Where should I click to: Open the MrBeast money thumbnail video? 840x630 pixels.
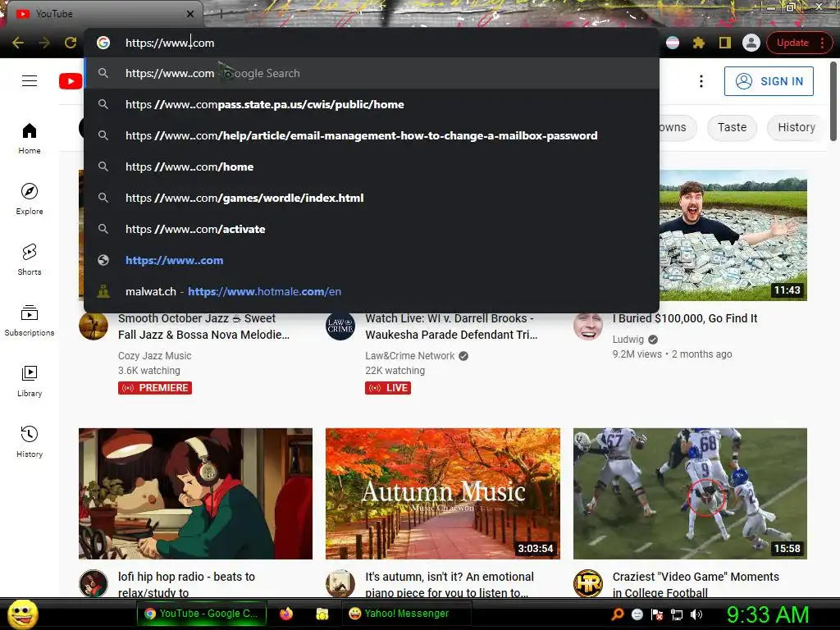[x=733, y=235]
